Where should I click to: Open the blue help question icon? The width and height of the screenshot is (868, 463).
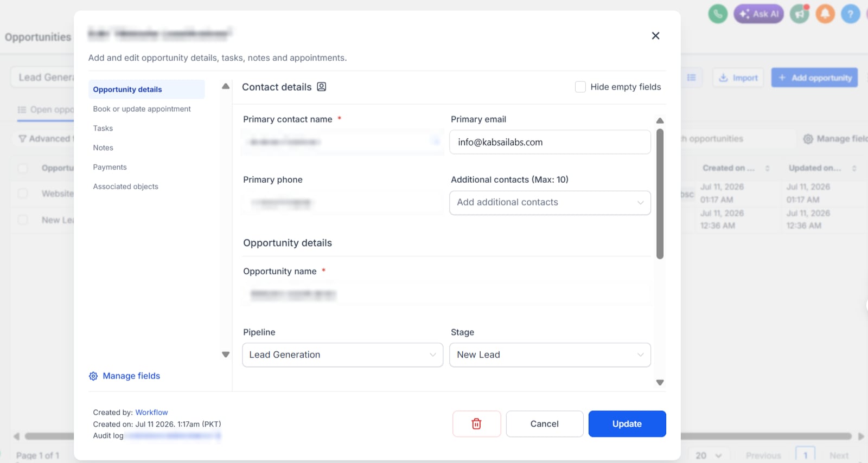coord(851,14)
